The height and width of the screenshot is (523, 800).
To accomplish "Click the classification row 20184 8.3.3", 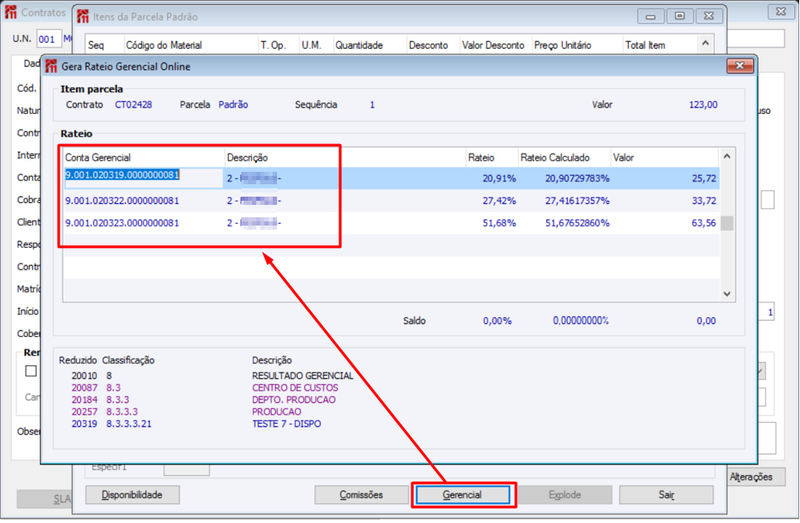I will [203, 400].
